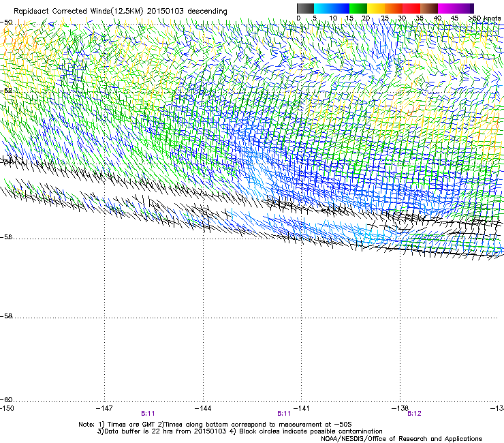Viewport: 504px width, 443px height.
Task: Click the 'Data buffer is 22 hrs' note line
Action: (x=240, y=431)
